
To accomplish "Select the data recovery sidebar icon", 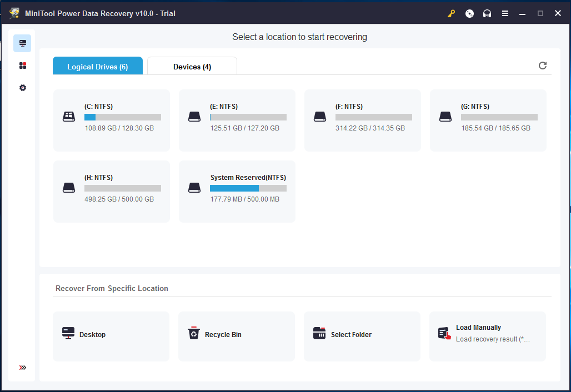I will click(x=22, y=43).
